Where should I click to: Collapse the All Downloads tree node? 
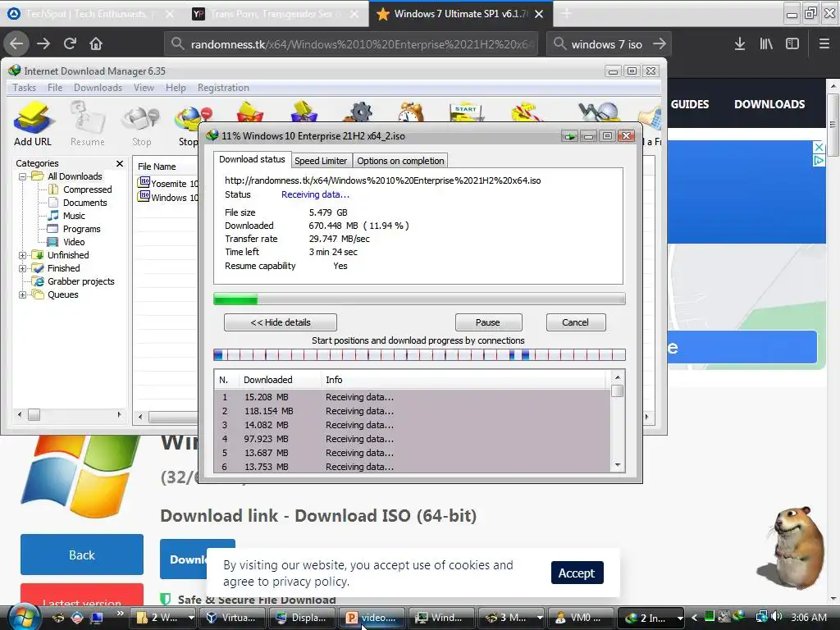click(22, 176)
